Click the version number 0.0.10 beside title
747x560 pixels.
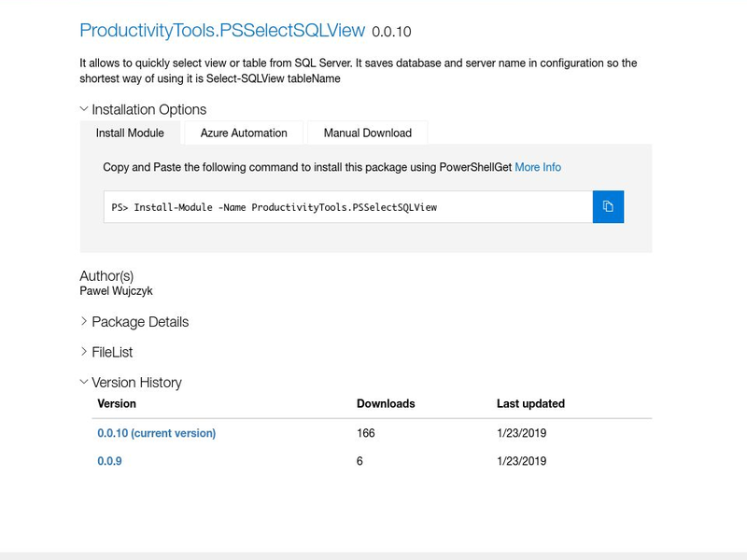pos(391,32)
